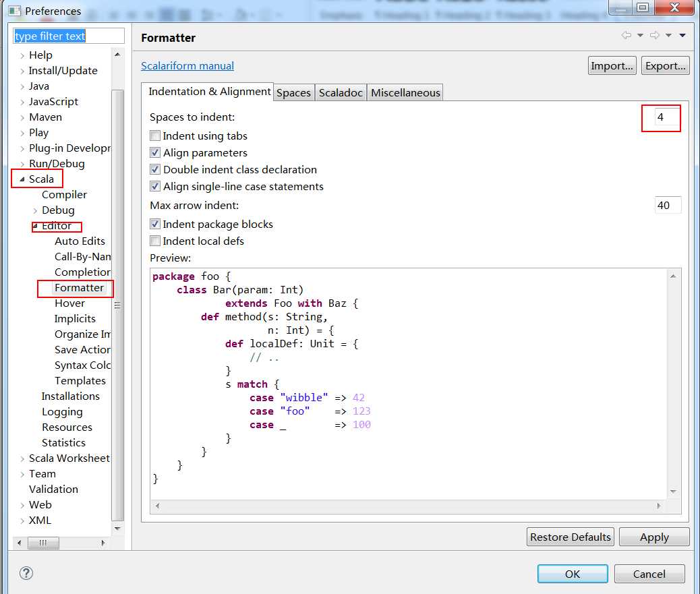The width and height of the screenshot is (700, 594).
Task: Select Compiler under Scala
Action: tap(64, 195)
